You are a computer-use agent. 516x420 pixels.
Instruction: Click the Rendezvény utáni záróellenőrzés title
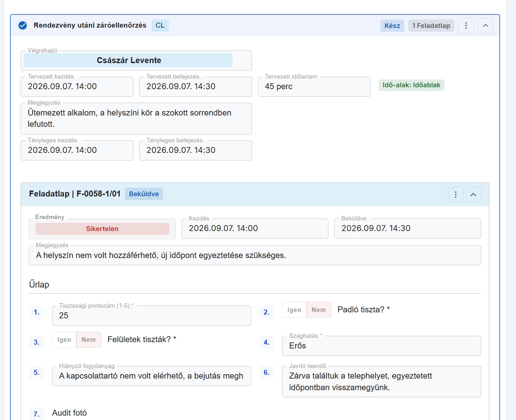pos(90,25)
